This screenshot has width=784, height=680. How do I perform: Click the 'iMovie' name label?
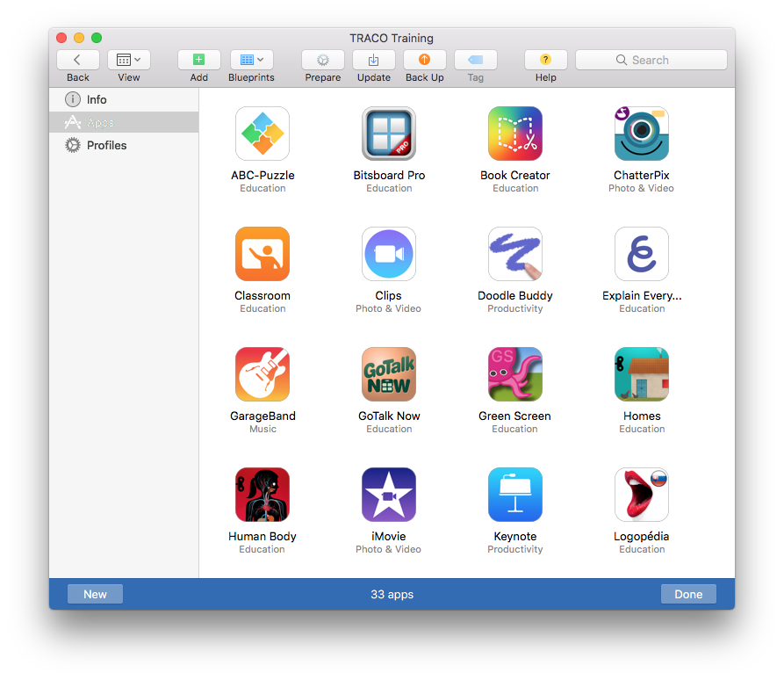[x=389, y=537]
